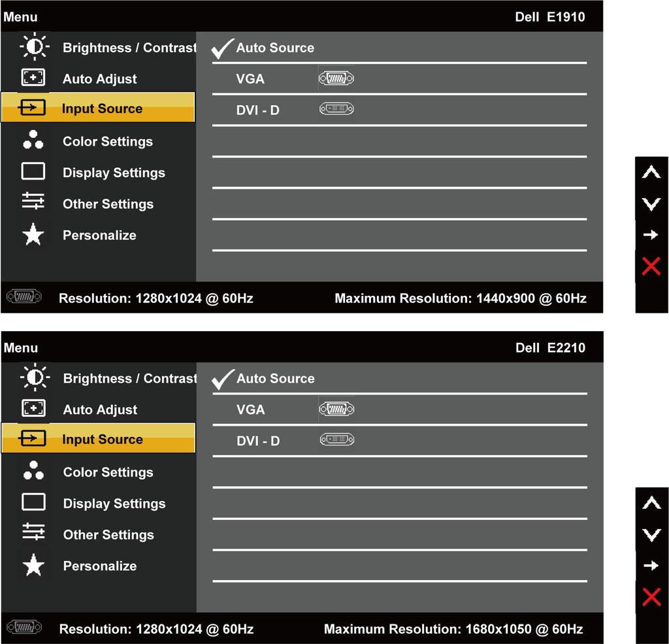Click the Auto Adjust icon in E1910 menu
669x644 pixels.
coord(33,78)
